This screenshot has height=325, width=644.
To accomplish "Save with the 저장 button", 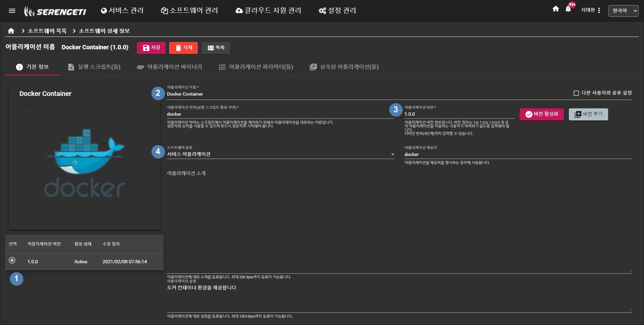I will point(151,48).
